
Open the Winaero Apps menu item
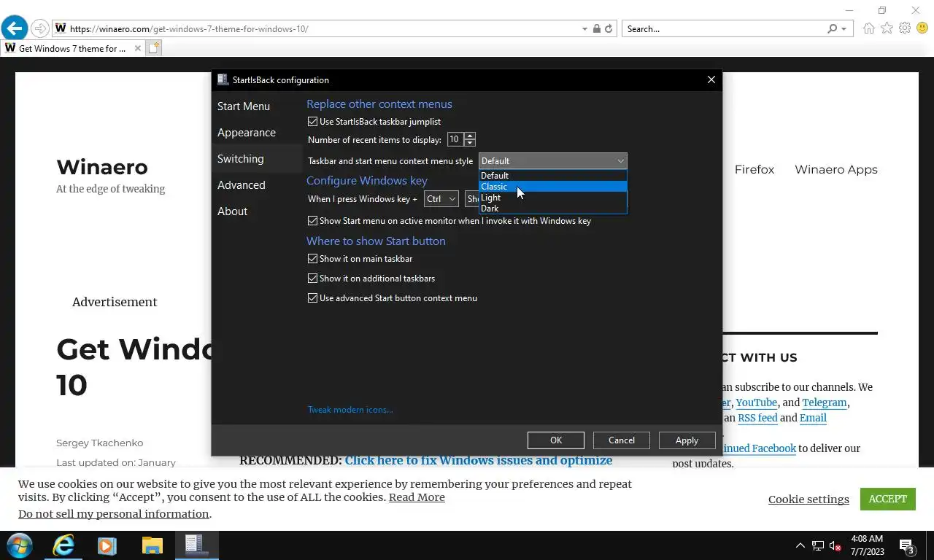836,169
